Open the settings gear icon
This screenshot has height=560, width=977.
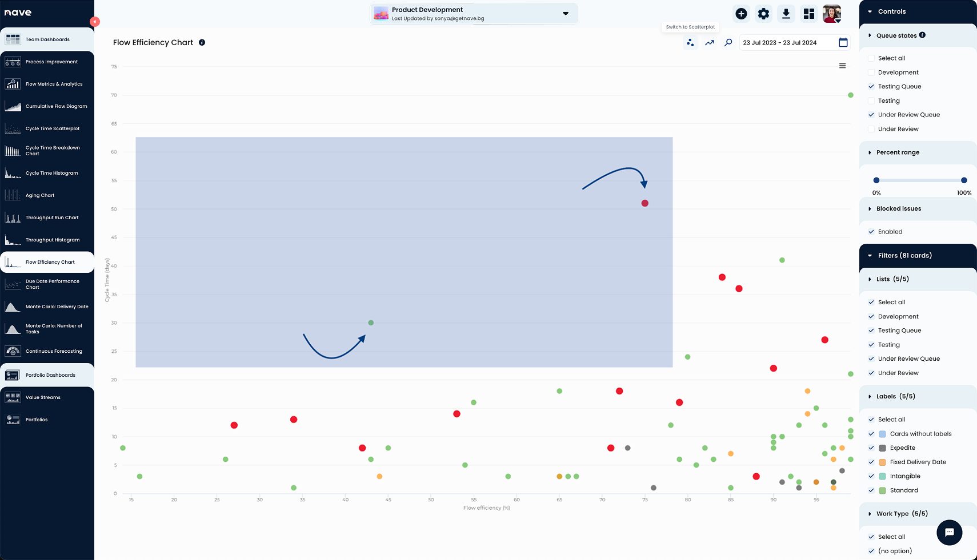pos(763,14)
